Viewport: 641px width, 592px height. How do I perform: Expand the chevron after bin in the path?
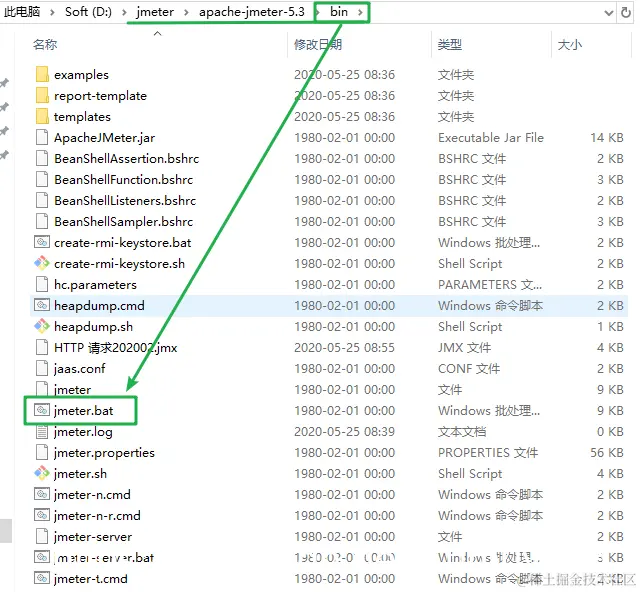tap(360, 12)
